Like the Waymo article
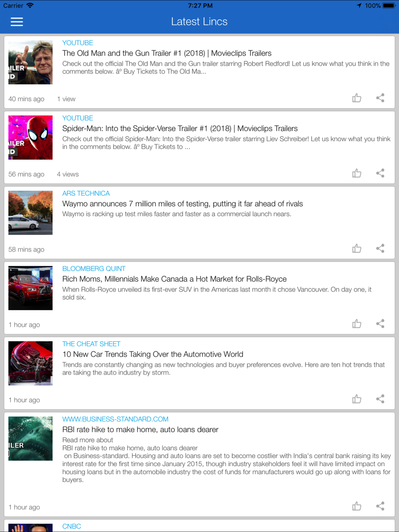Image resolution: width=399 pixels, height=532 pixels. click(357, 248)
